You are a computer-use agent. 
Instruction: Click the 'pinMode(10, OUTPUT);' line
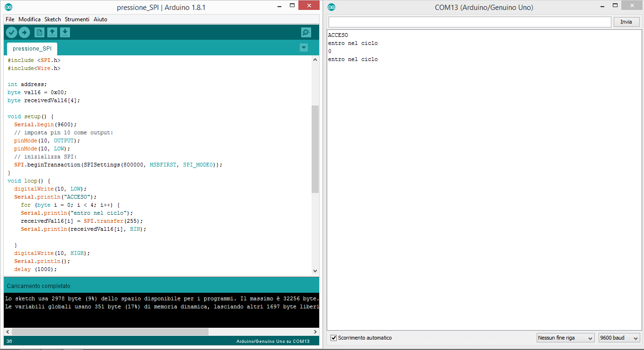tap(47, 140)
